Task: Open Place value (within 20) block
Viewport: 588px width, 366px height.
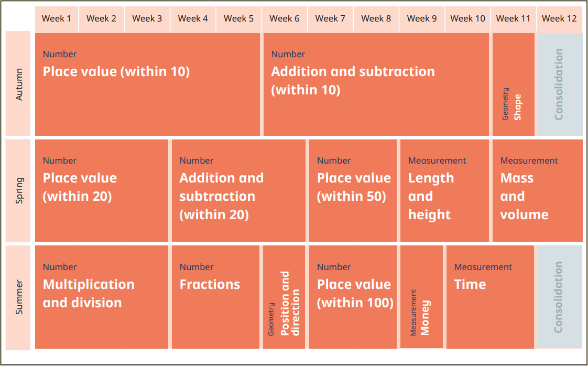Action: click(x=102, y=191)
